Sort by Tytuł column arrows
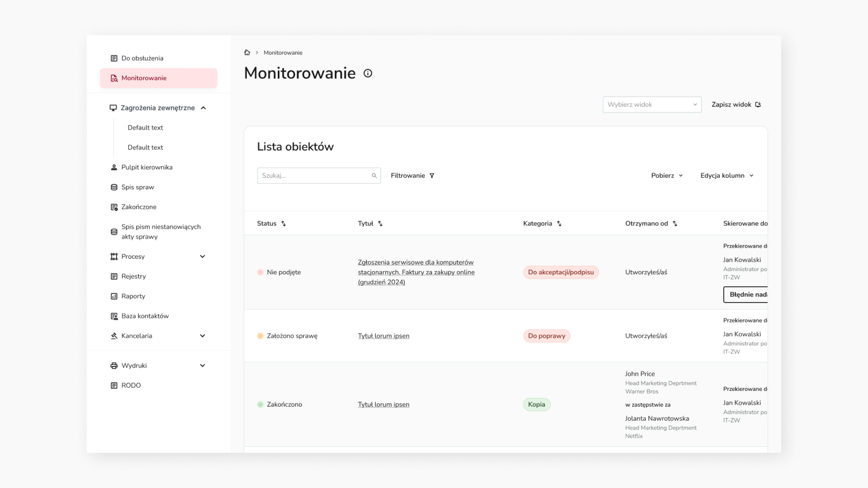The width and height of the screenshot is (868, 488). tap(380, 223)
